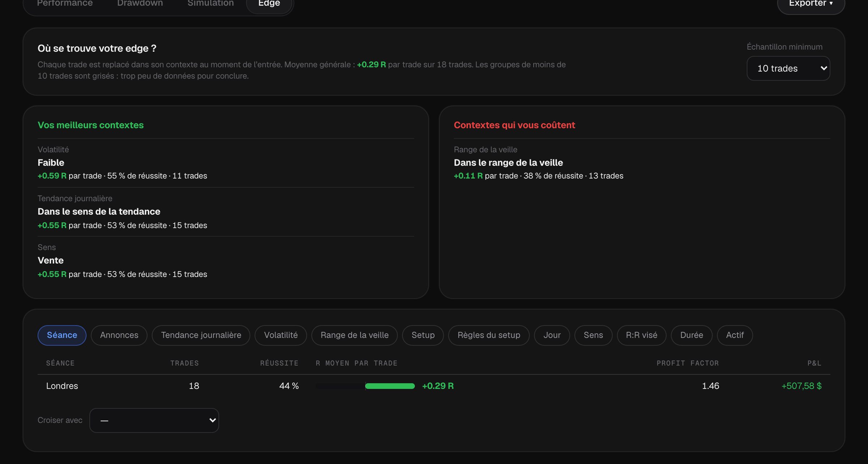The width and height of the screenshot is (868, 464).
Task: Choose the Sens filter pill
Action: (593, 335)
